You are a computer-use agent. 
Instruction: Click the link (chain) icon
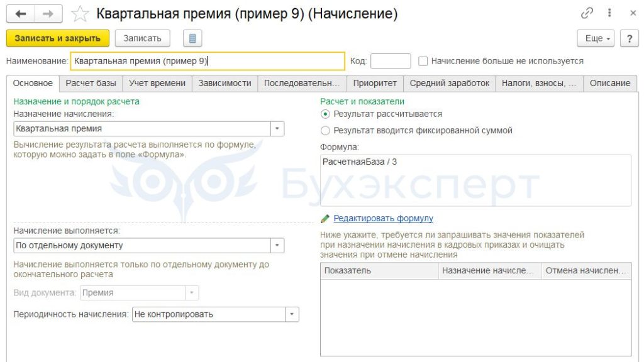pos(587,13)
